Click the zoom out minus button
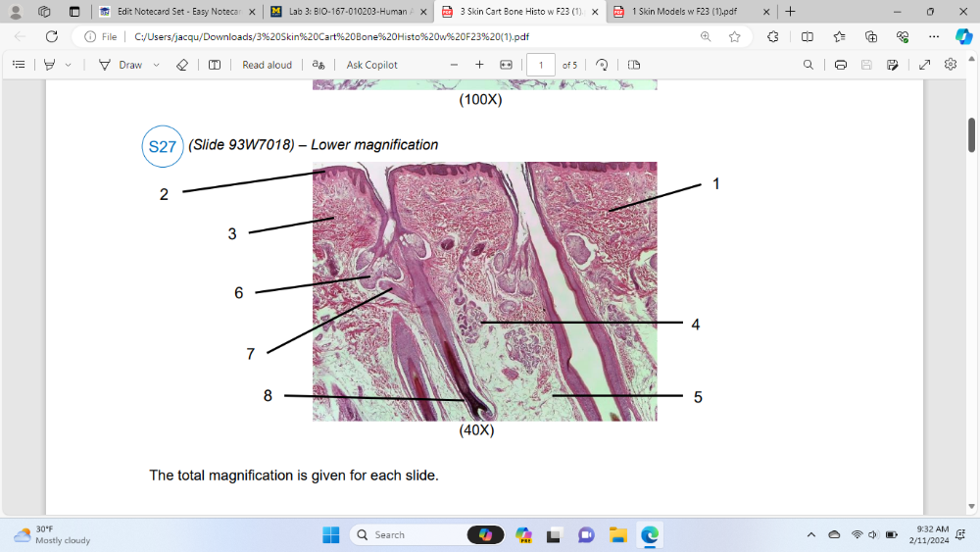The image size is (980, 552). click(x=453, y=65)
